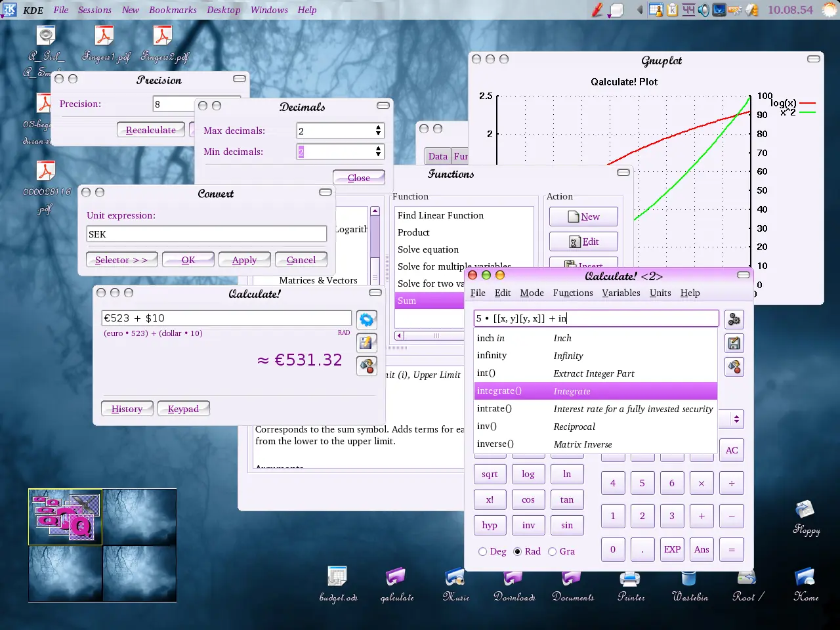Viewport: 840px width, 630px height.
Task: Select Find Linear Function in the list
Action: 440,215
